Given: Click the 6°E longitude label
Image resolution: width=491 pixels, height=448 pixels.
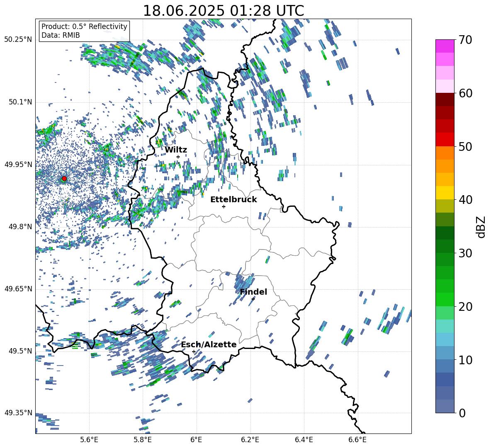Looking at the screenshot, I should 196,440.
